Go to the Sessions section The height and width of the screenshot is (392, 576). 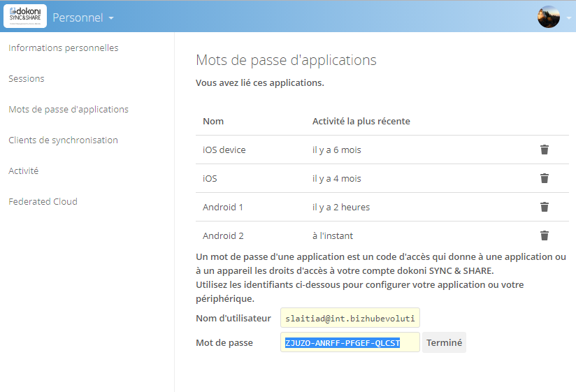click(x=27, y=79)
